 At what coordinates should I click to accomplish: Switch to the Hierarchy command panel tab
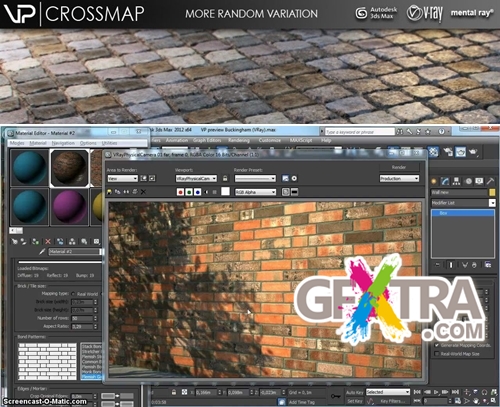coord(456,181)
